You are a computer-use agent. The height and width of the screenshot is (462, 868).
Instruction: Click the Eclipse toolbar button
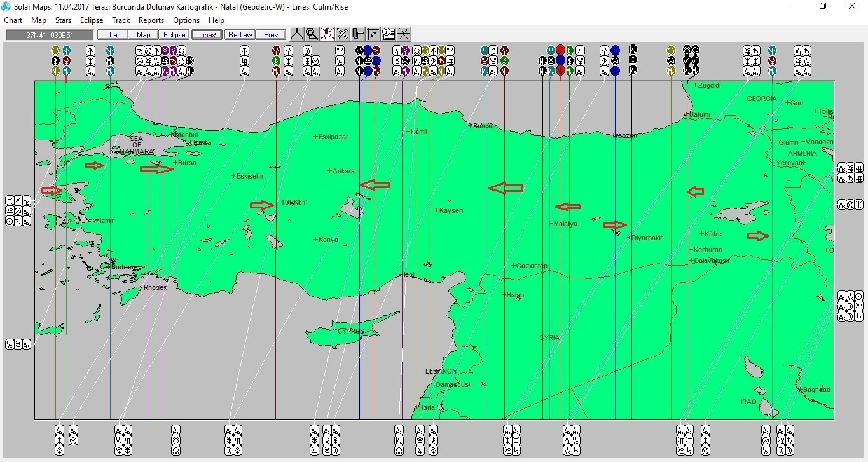(x=173, y=35)
